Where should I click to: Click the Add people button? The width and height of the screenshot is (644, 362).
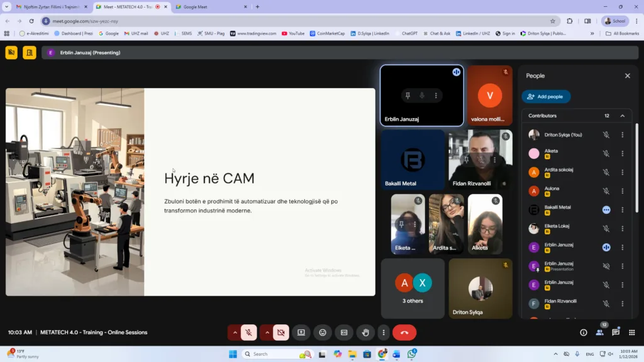click(x=546, y=97)
